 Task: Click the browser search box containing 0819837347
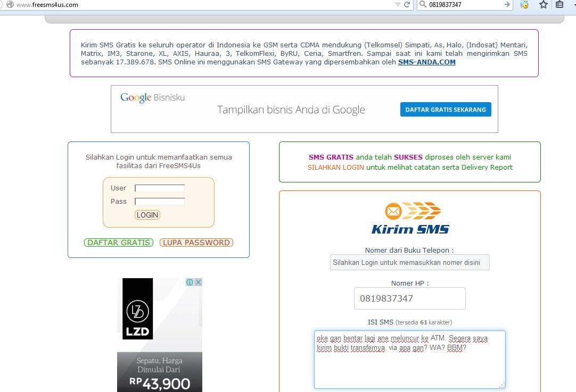[464, 4]
